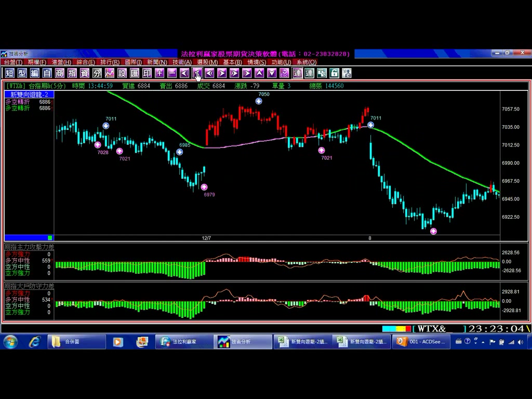Click the plus zoom-in toolbar icon

tap(159, 73)
